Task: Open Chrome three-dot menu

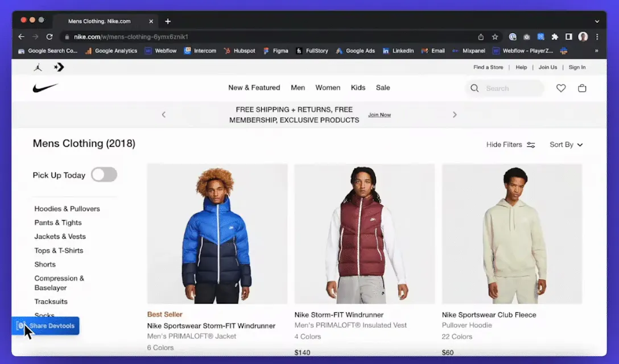Action: (597, 37)
